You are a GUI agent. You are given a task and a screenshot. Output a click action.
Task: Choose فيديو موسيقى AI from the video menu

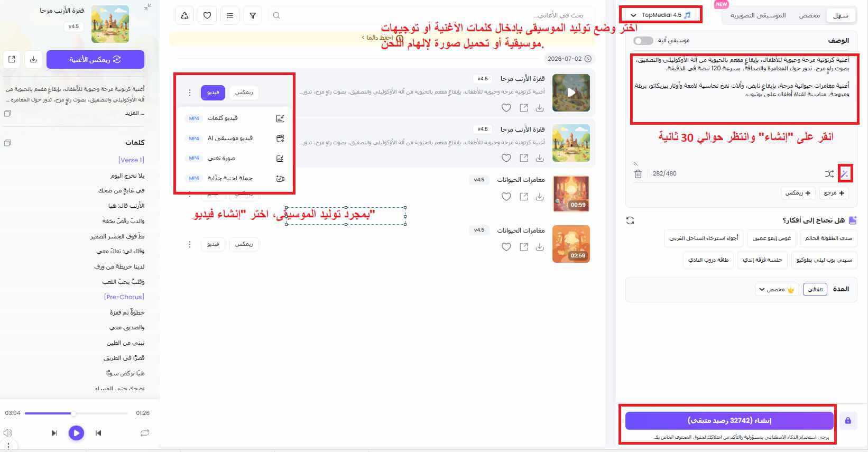click(x=235, y=139)
